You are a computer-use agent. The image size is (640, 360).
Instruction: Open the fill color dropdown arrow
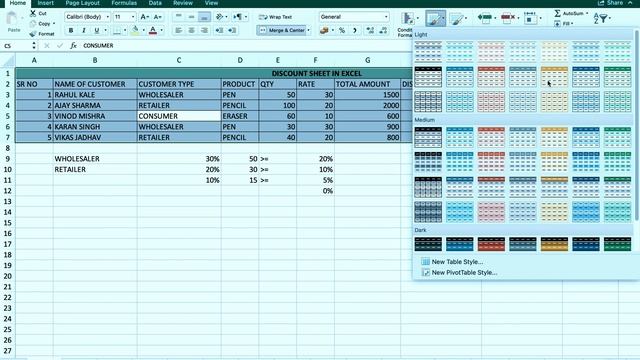tap(144, 30)
